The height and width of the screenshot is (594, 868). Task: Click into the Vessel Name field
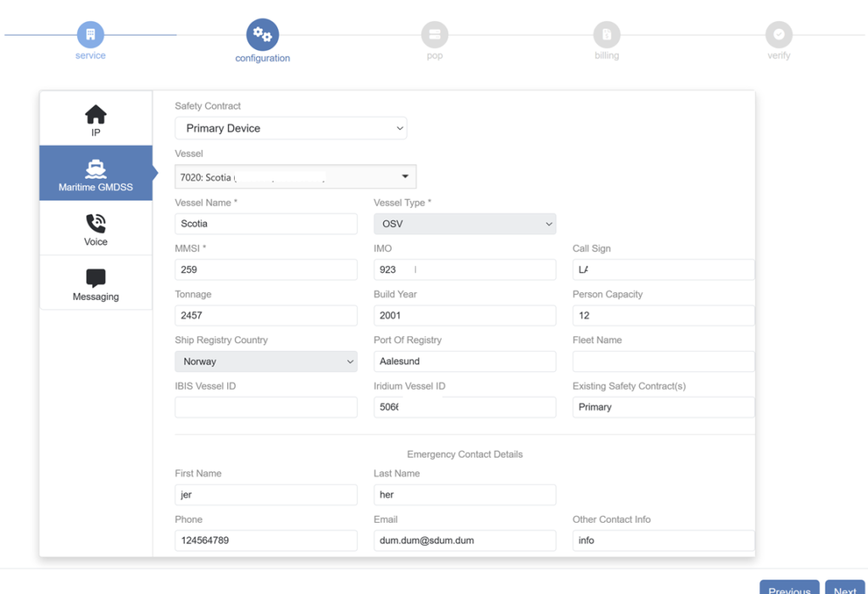click(x=266, y=225)
